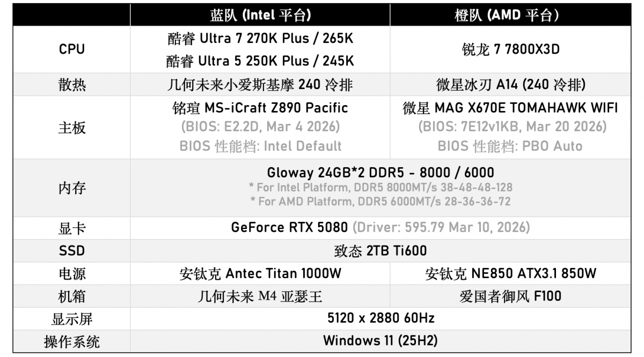Click the 微星 MAG X670E TOMAHAWK WIFI text
Image resolution: width=644 pixels, height=357 pixels.
tap(510, 108)
